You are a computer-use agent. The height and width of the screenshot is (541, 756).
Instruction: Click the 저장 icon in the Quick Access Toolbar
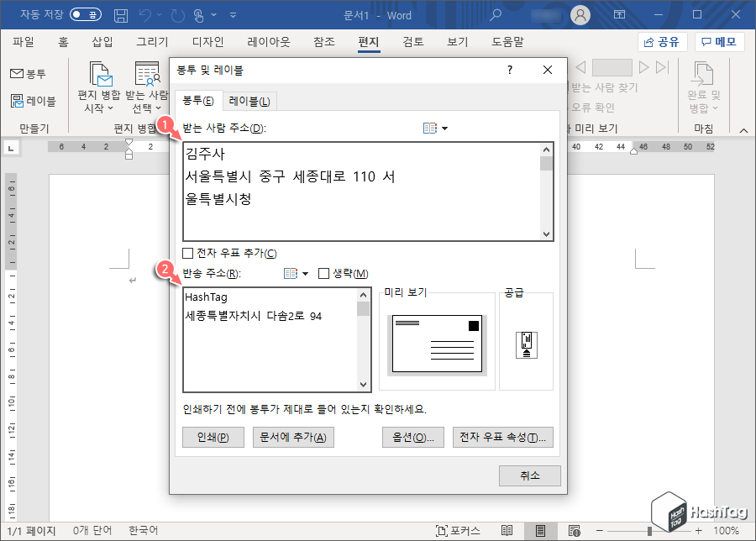120,14
